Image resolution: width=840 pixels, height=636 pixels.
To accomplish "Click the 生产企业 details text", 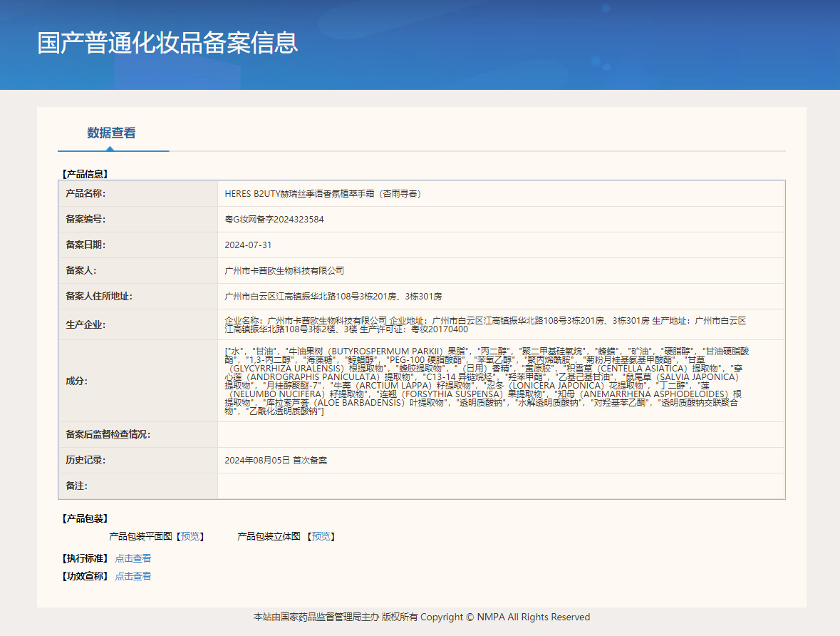I will coord(484,324).
